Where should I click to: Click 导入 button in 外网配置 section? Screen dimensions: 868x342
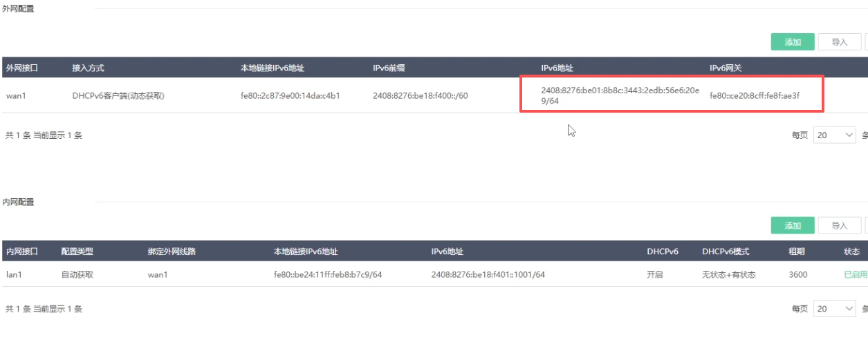pyautogui.click(x=839, y=42)
